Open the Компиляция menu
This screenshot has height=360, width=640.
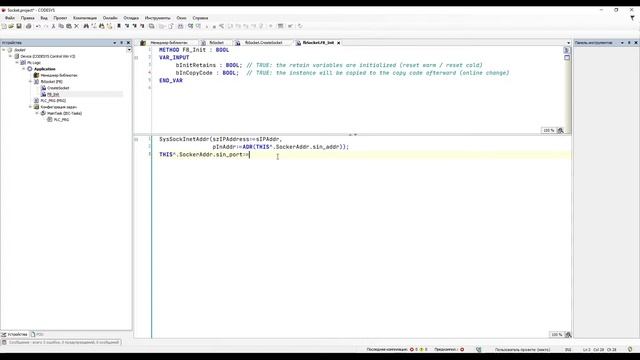(x=85, y=18)
